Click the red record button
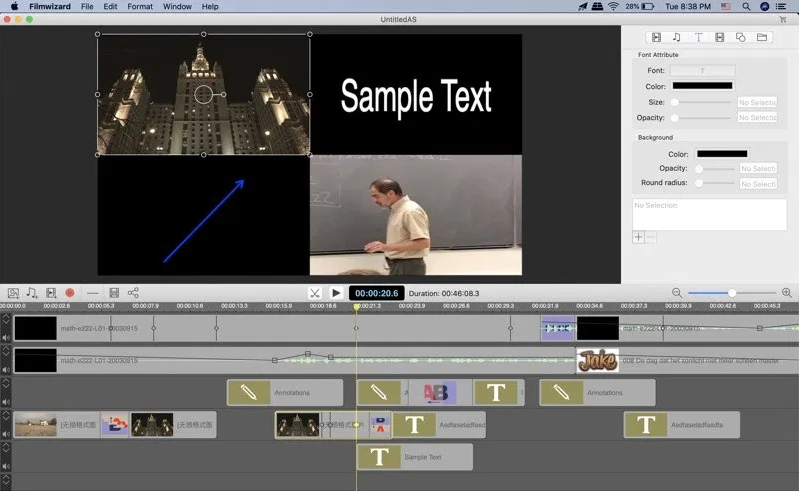799x491 pixels. [x=70, y=293]
